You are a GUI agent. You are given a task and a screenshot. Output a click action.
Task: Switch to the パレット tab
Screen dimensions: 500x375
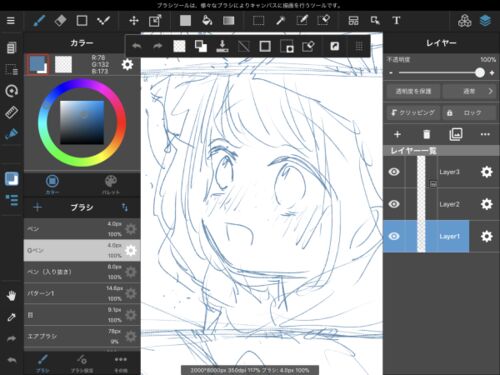click(111, 184)
